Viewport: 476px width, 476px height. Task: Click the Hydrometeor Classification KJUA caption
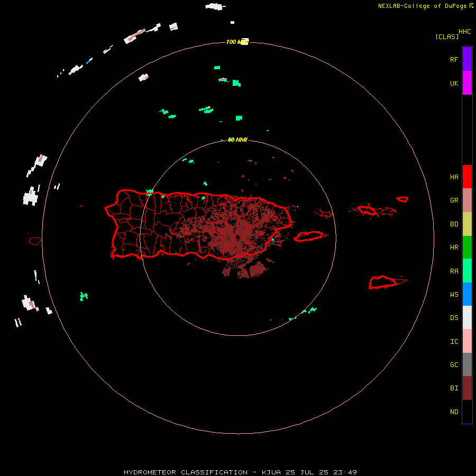[240, 472]
